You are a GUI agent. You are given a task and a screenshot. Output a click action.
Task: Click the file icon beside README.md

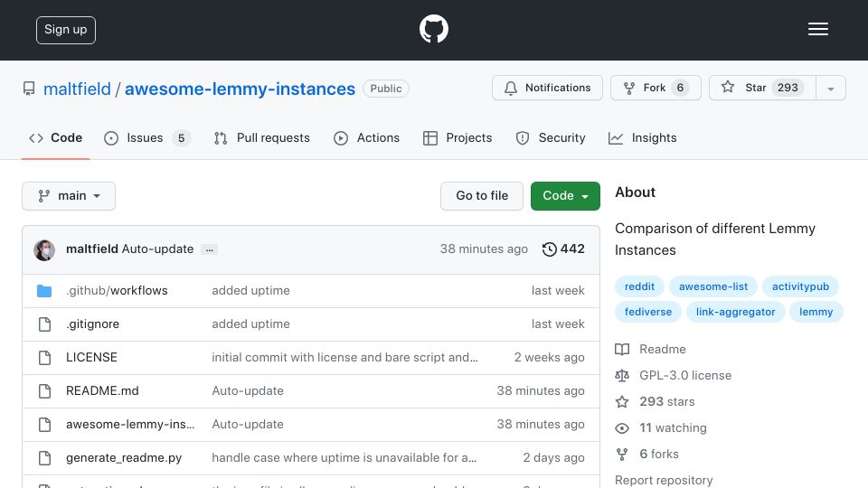point(45,391)
